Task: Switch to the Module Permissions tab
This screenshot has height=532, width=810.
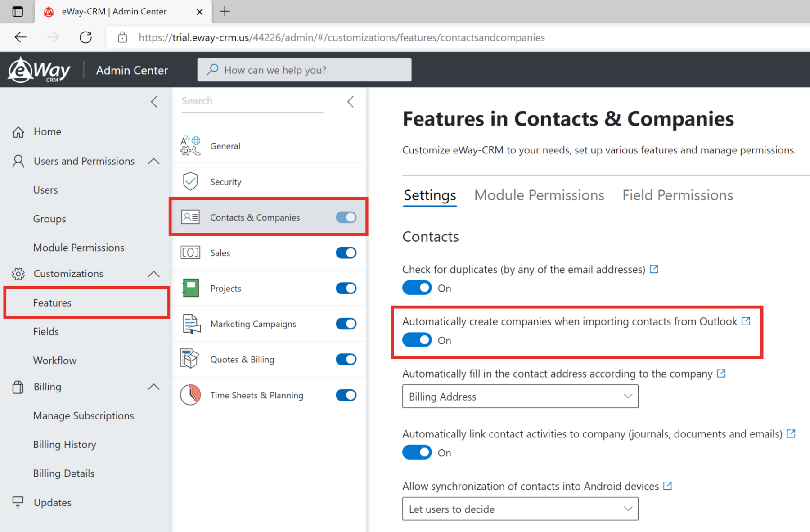Action: 539,195
